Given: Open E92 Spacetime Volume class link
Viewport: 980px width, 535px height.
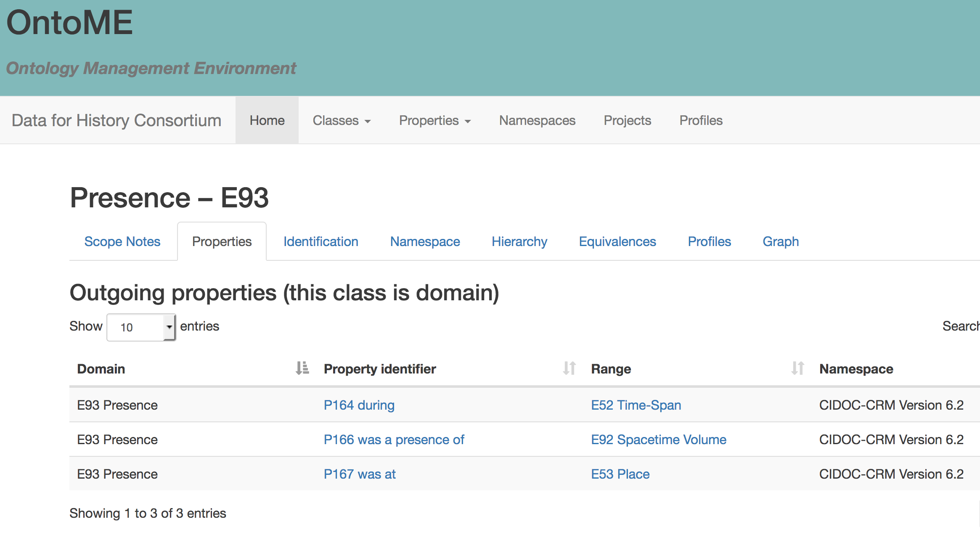Looking at the screenshot, I should (x=658, y=440).
